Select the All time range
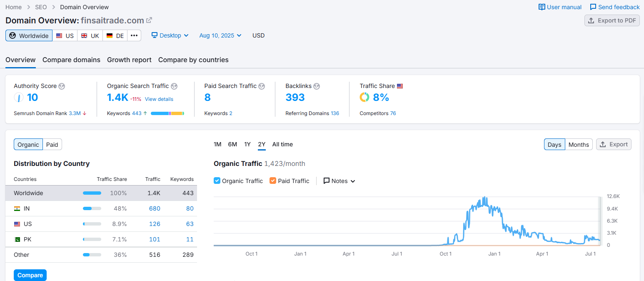The image size is (644, 281). point(282,144)
